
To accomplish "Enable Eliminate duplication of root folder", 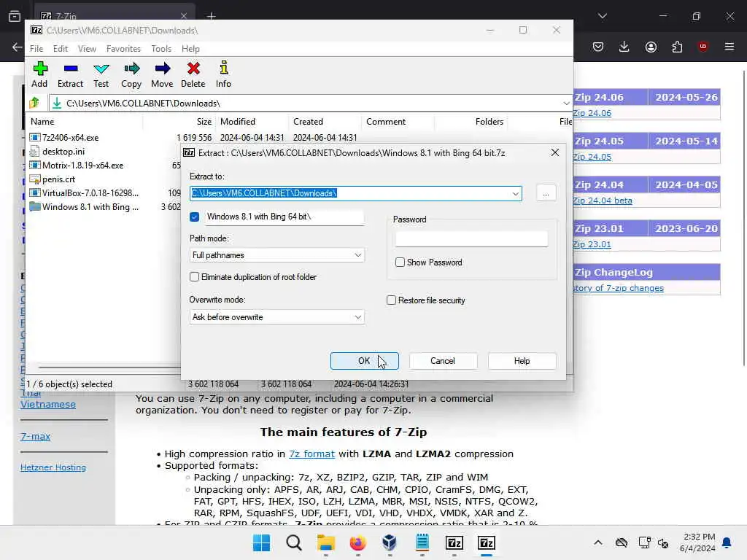I will click(x=194, y=276).
